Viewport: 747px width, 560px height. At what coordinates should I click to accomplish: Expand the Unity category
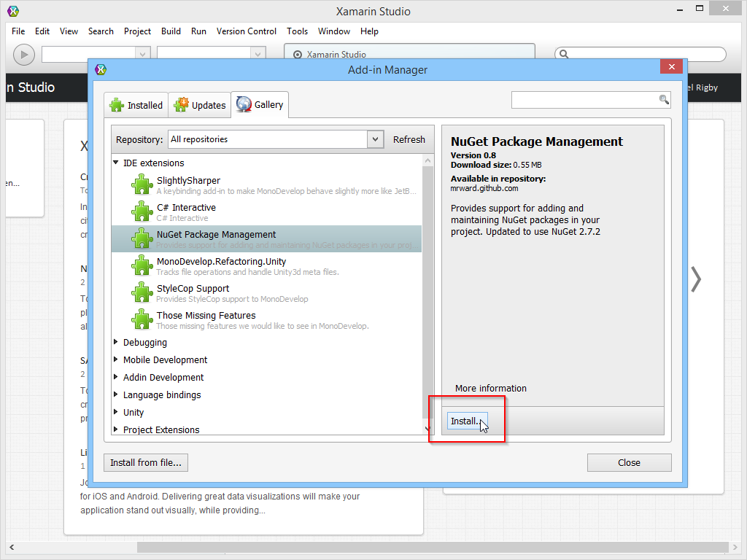click(116, 412)
